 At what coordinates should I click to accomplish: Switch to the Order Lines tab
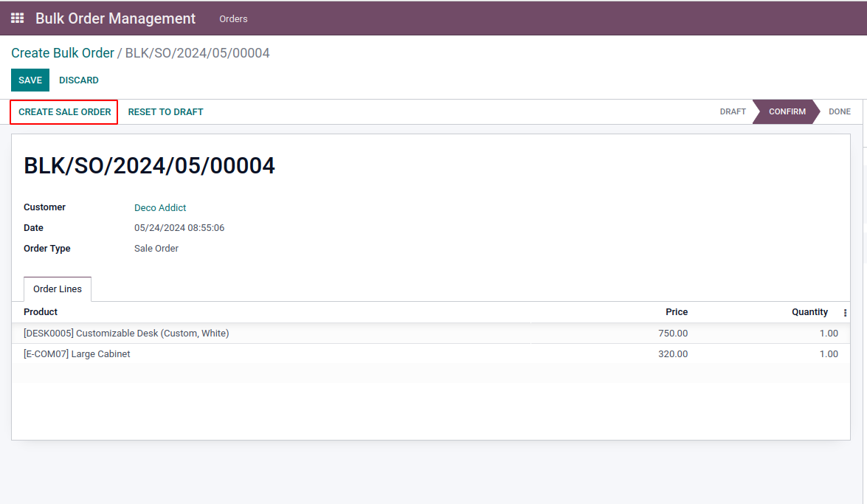coord(58,289)
